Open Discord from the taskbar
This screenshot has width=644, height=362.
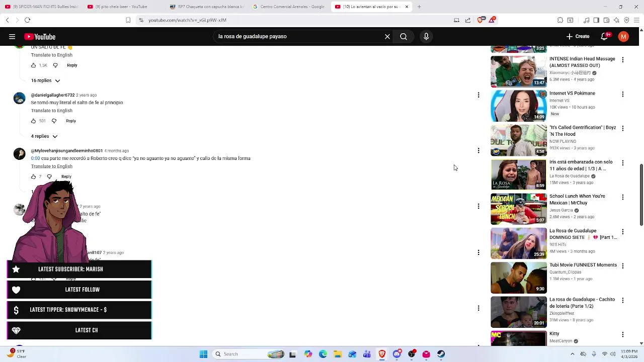pos(397,354)
